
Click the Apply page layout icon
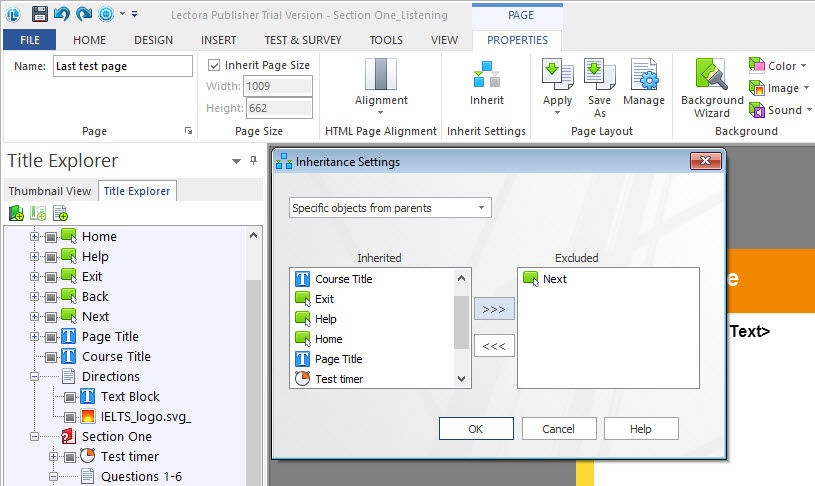pos(557,74)
